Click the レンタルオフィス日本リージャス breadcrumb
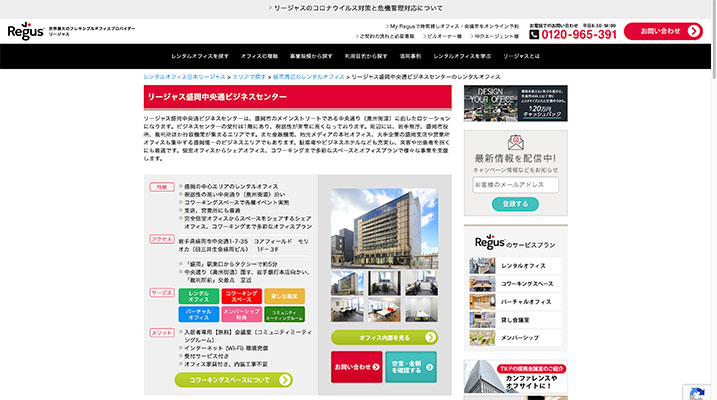717x400 pixels. pyautogui.click(x=184, y=77)
